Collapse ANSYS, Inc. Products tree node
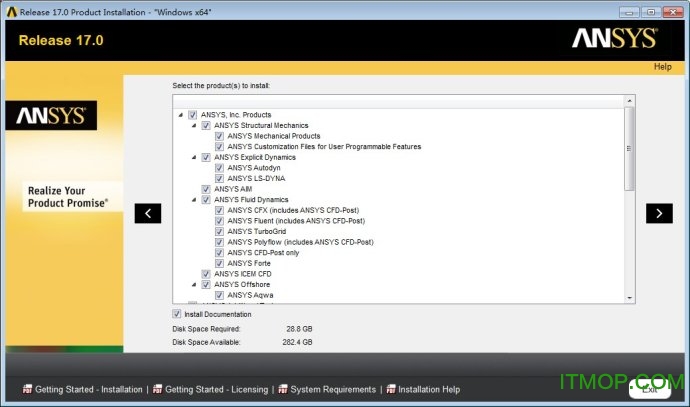 pyautogui.click(x=180, y=115)
